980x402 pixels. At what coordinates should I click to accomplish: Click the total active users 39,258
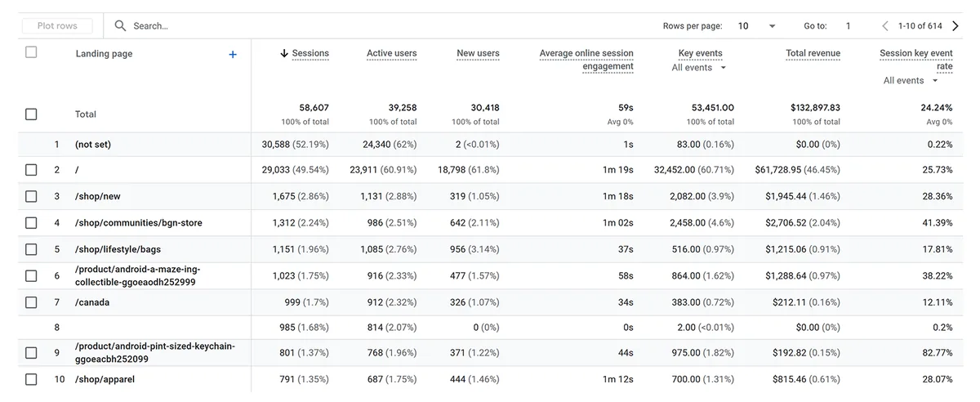point(402,108)
